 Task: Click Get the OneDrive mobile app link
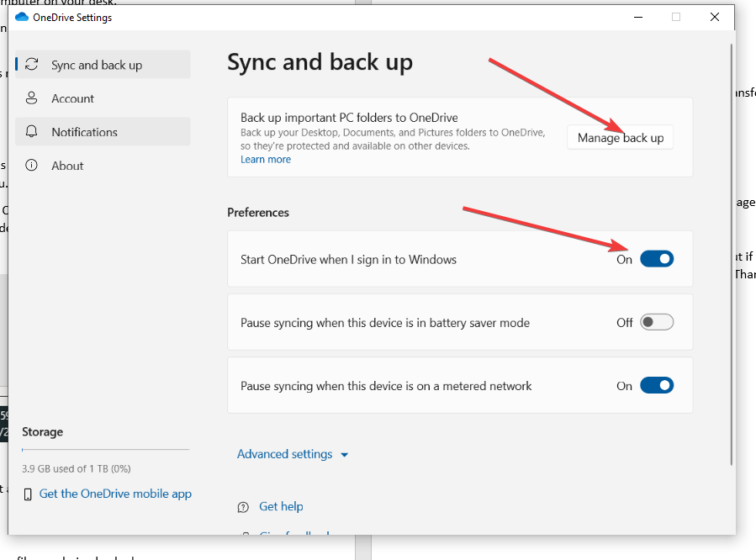click(115, 494)
